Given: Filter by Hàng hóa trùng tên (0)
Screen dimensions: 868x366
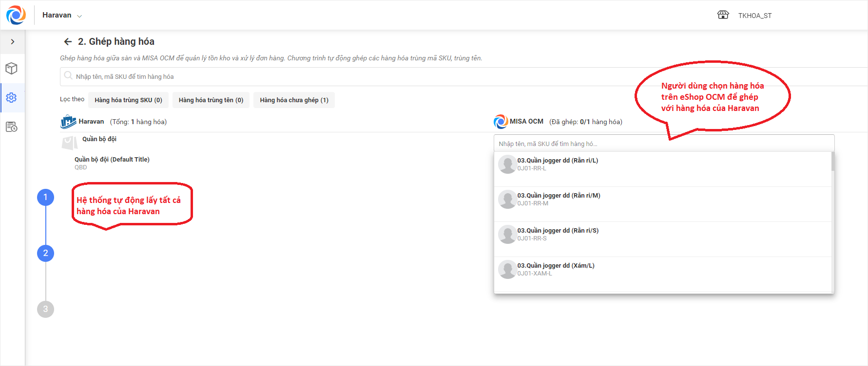Looking at the screenshot, I should (x=211, y=100).
